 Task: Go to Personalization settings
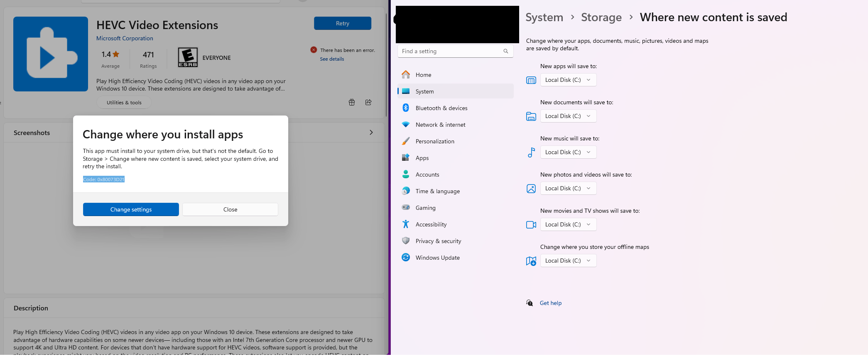coord(456,141)
